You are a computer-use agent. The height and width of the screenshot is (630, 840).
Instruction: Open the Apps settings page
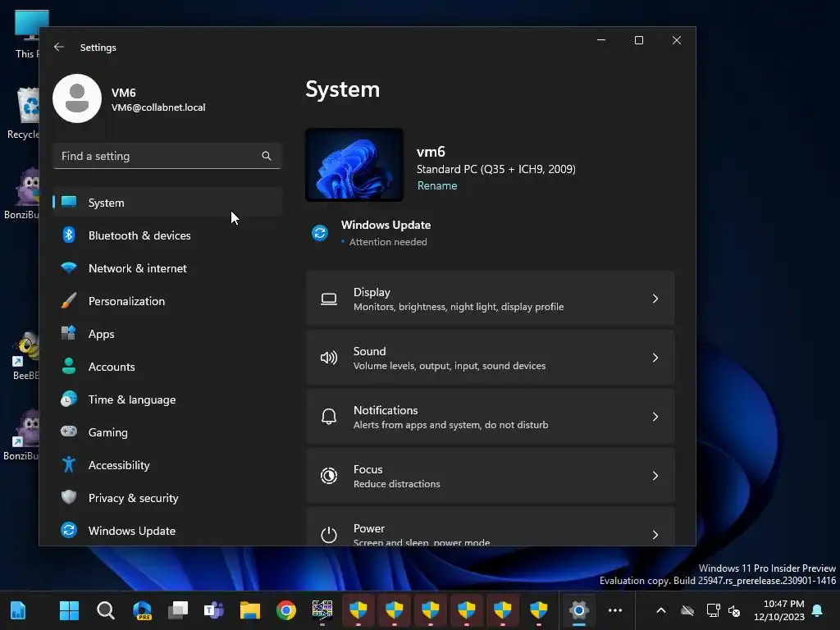coord(167,334)
